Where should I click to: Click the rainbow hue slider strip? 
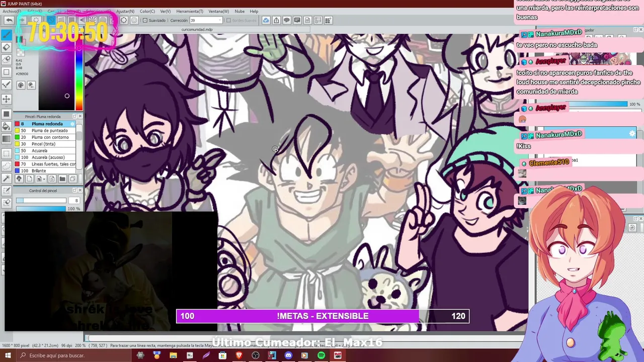point(79,73)
